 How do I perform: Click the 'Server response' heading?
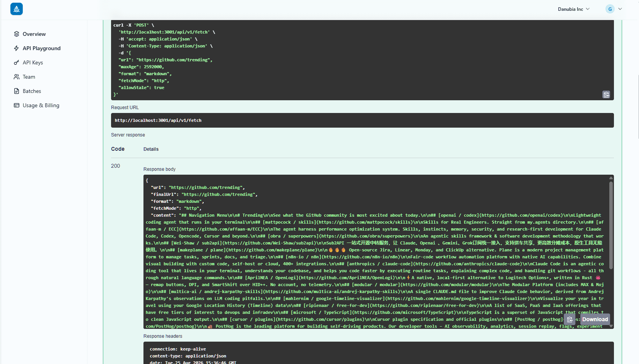tap(128, 135)
